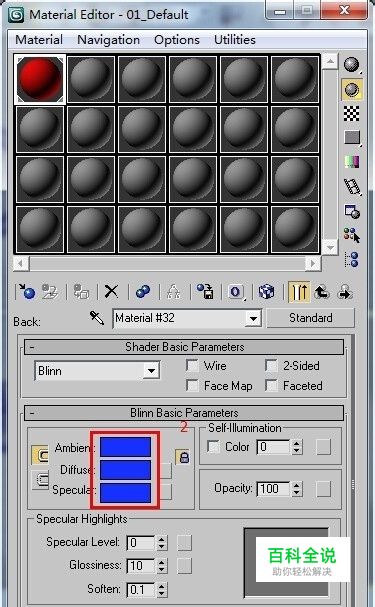Click the Make Material Copy icon

(x=143, y=291)
